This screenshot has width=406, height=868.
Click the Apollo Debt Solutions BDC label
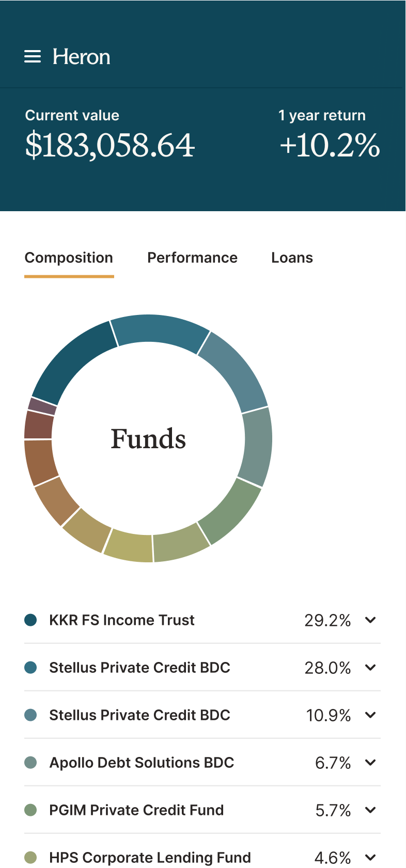pos(142,762)
